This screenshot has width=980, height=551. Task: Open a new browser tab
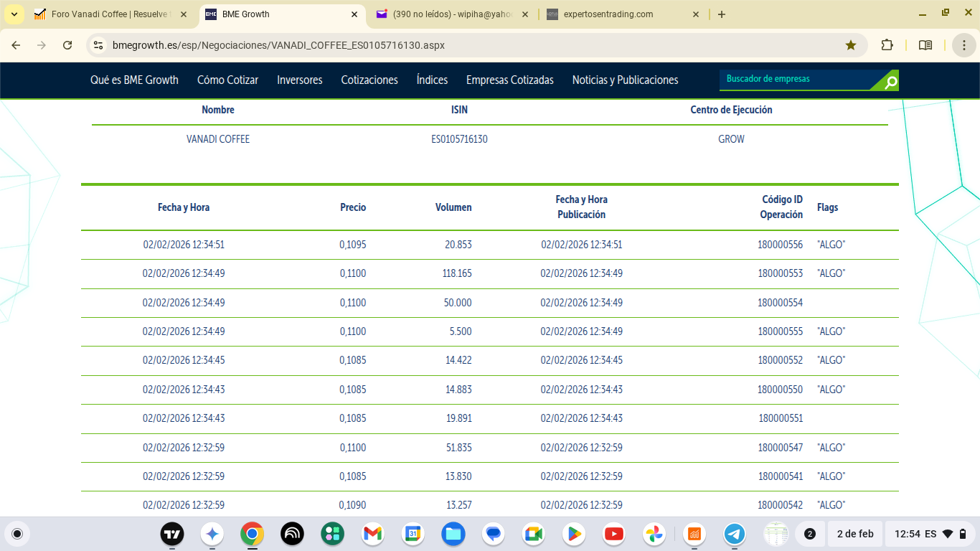[x=722, y=14]
